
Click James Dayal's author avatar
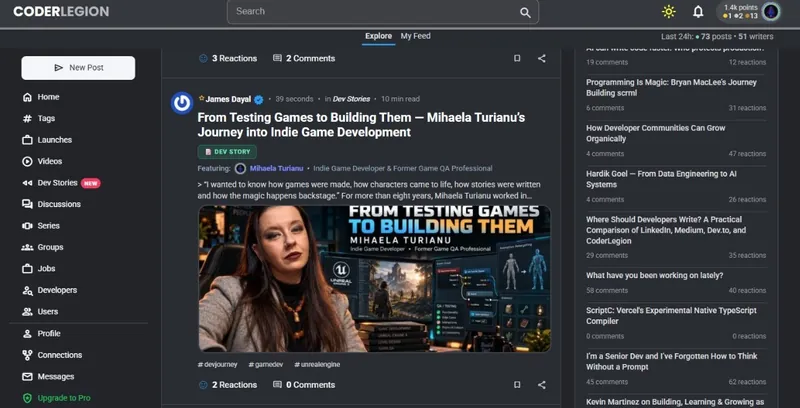(x=182, y=103)
